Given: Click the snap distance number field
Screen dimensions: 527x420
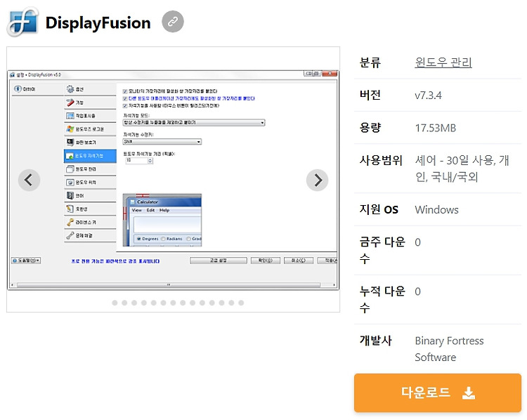Looking at the screenshot, I should 137,161.
